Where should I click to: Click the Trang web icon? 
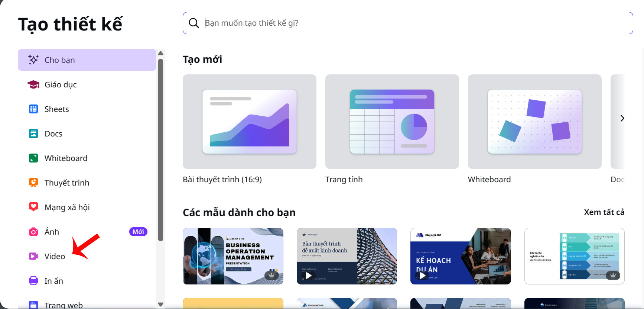point(33,305)
